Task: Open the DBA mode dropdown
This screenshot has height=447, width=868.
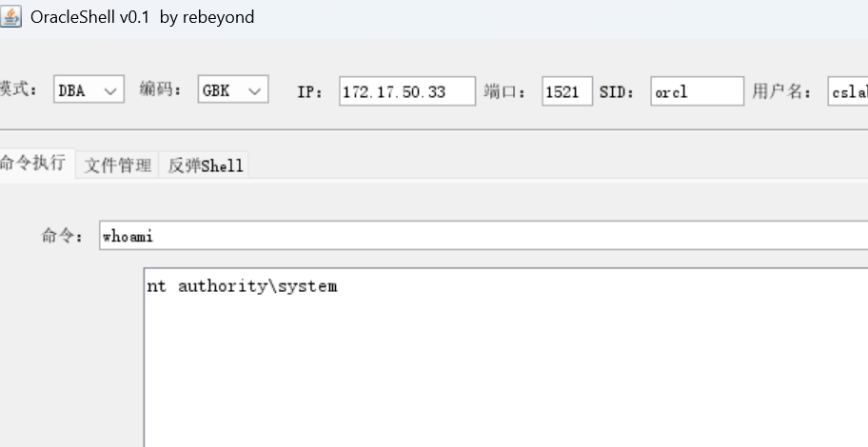Action: 89,89
